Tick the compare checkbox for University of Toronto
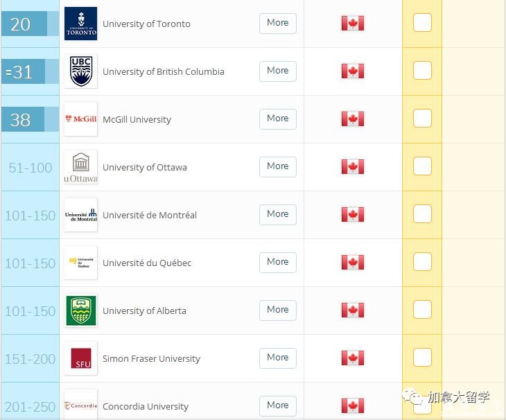 tap(422, 23)
